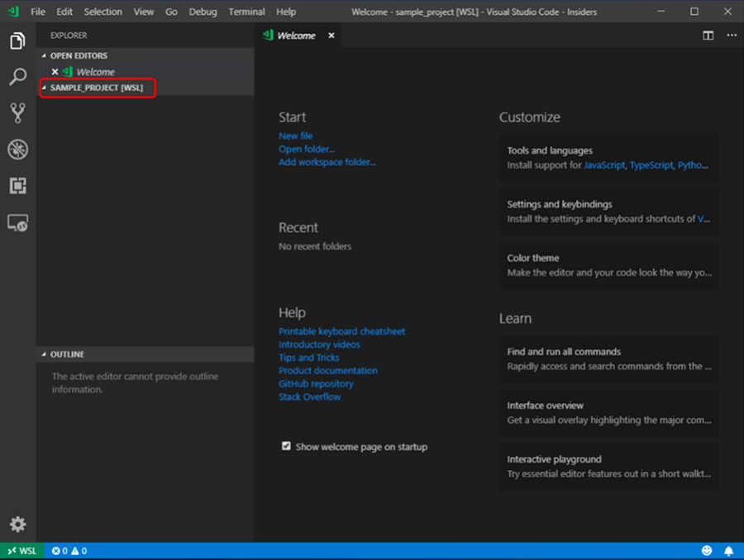Select the Welcome editor tab
744x560 pixels.
pos(298,36)
